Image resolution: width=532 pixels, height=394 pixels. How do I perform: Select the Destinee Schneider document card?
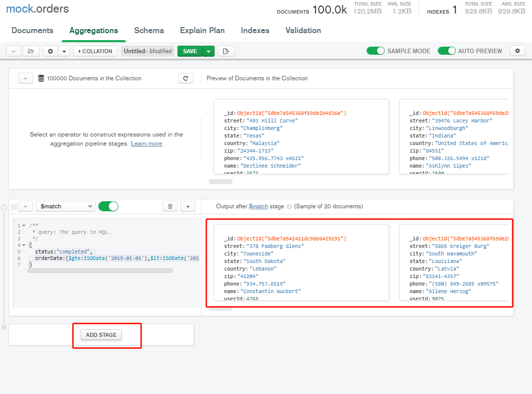(x=301, y=137)
